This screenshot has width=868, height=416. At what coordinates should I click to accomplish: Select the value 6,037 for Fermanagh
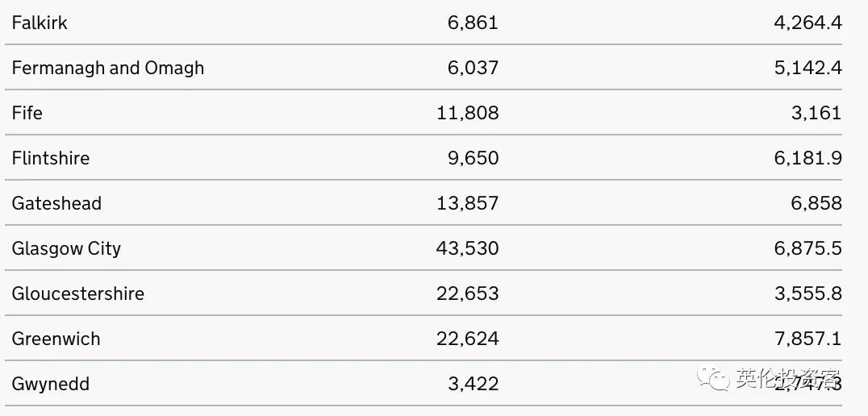[473, 68]
